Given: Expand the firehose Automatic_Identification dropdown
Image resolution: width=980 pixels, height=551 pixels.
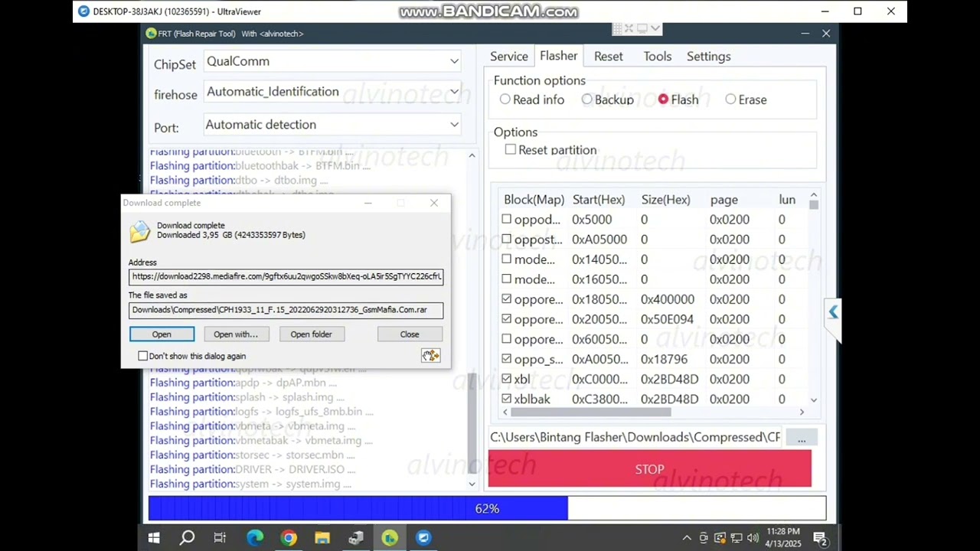Looking at the screenshot, I should pos(454,92).
